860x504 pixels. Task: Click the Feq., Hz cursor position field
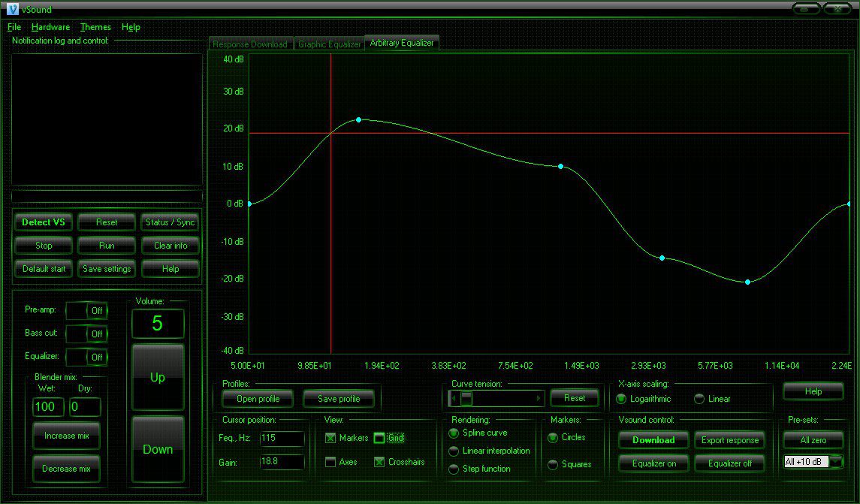pyautogui.click(x=282, y=438)
